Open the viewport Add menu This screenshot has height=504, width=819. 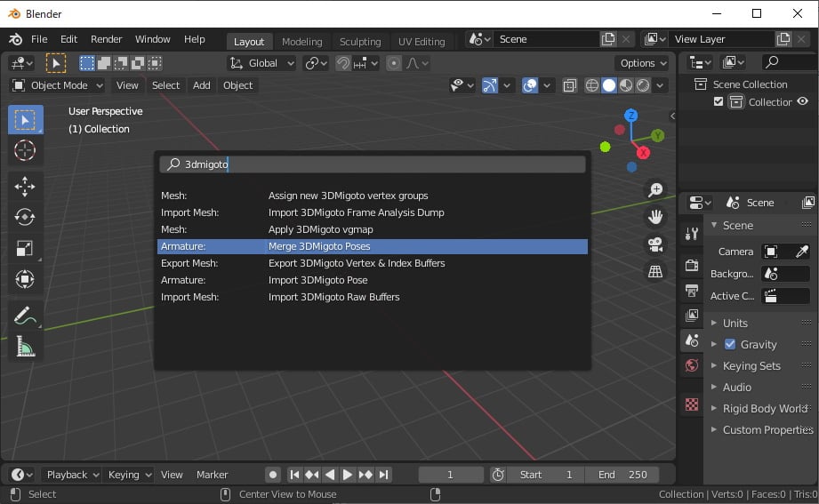click(201, 85)
